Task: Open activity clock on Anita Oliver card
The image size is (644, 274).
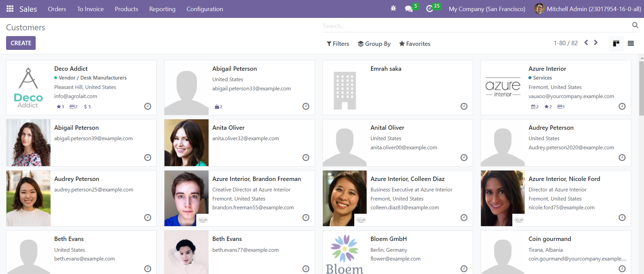Action: [x=306, y=157]
